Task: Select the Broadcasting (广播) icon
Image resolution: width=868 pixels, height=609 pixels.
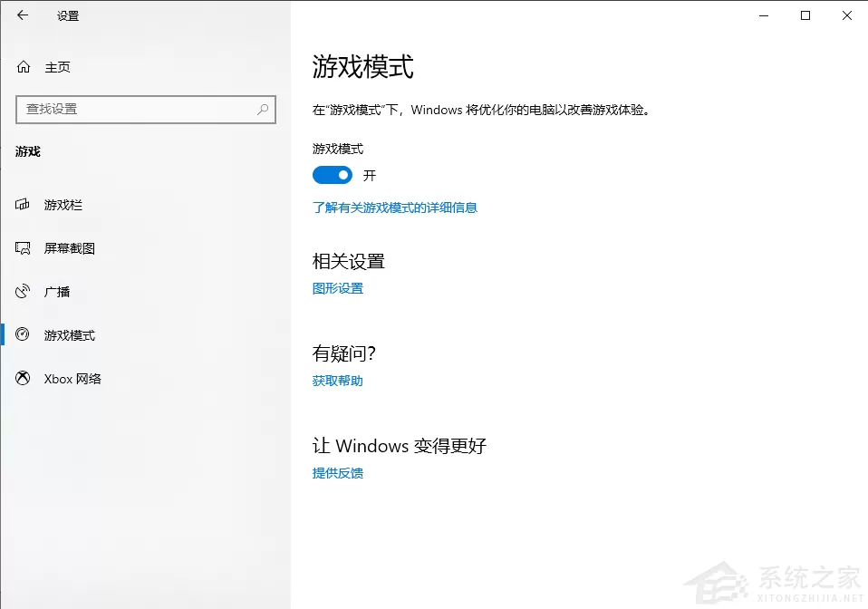Action: (x=22, y=291)
